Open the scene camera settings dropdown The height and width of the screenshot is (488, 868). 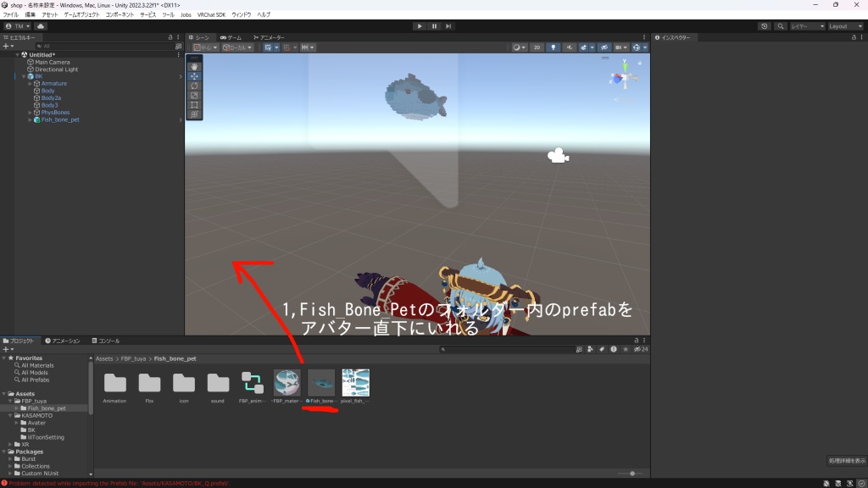click(621, 47)
